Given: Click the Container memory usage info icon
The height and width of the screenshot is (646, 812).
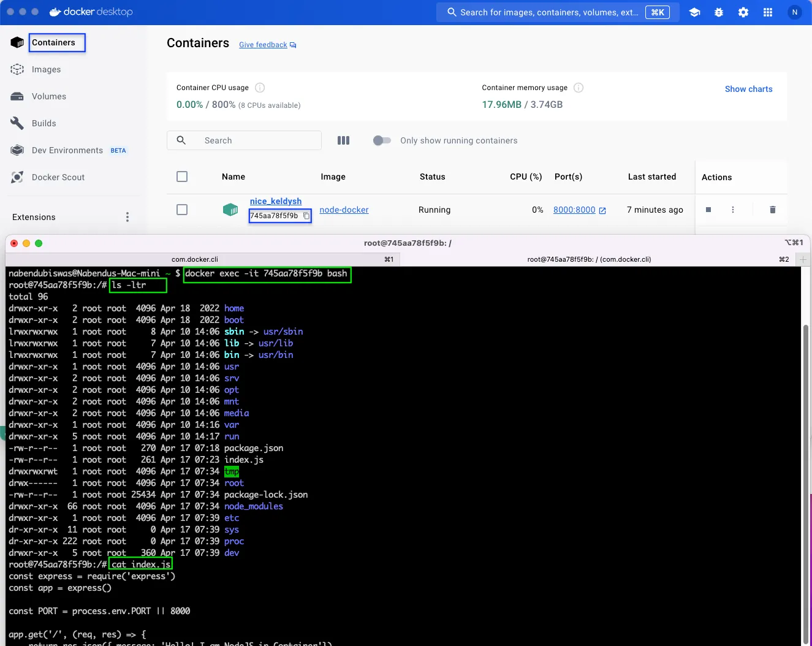Looking at the screenshot, I should (579, 88).
